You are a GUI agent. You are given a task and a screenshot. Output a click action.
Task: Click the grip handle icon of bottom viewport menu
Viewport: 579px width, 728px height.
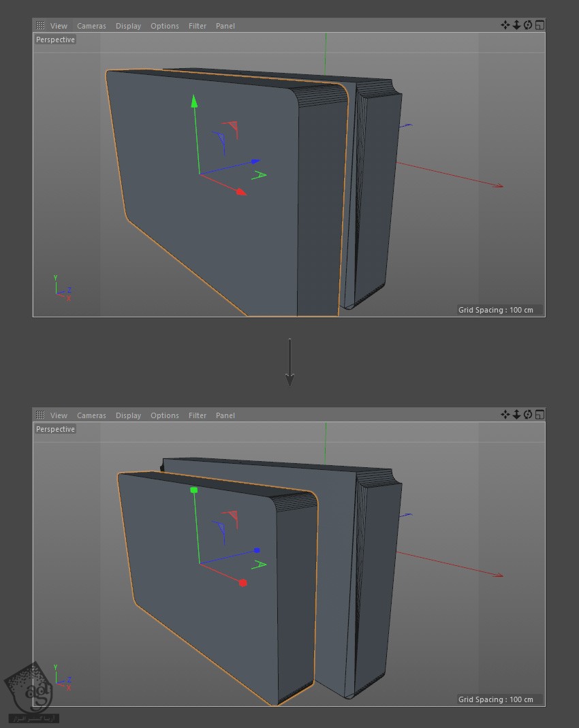[x=40, y=415]
